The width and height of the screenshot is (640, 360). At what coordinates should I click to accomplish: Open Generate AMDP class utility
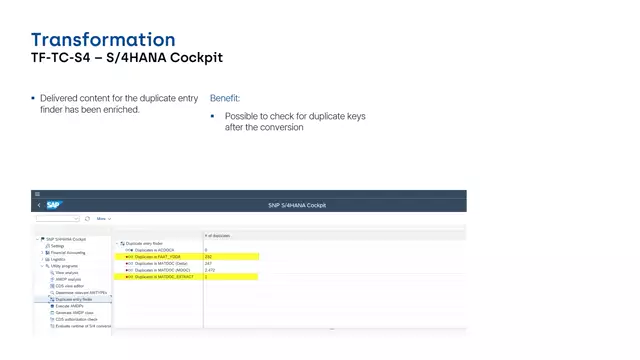[75, 313]
